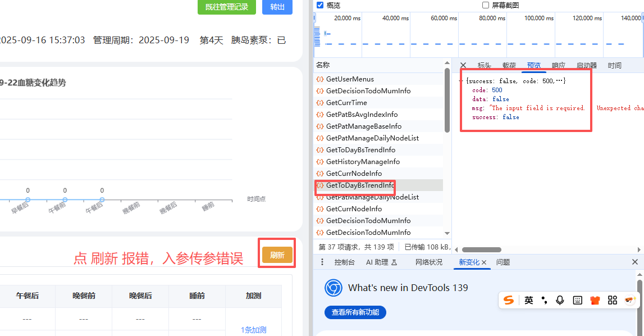
Task: Click the request list scroll-down arrow
Action: [447, 233]
